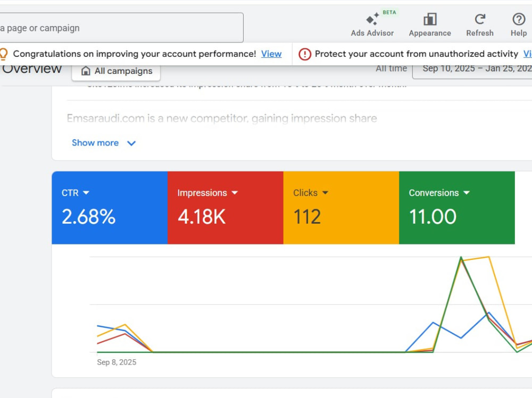Click the Overview page heading
The height and width of the screenshot is (398, 532).
click(31, 69)
